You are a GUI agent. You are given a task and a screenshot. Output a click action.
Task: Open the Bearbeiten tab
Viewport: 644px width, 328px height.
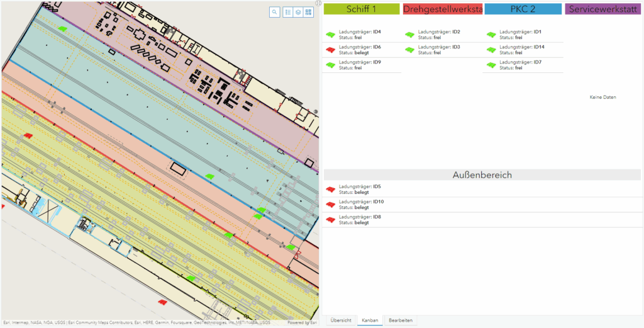click(401, 320)
